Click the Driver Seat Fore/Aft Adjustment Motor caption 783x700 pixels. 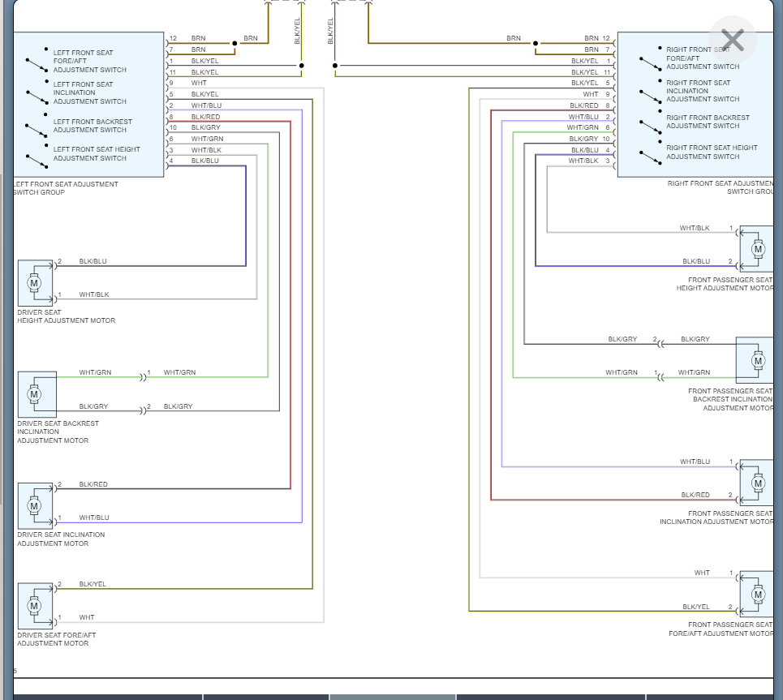pyautogui.click(x=58, y=639)
